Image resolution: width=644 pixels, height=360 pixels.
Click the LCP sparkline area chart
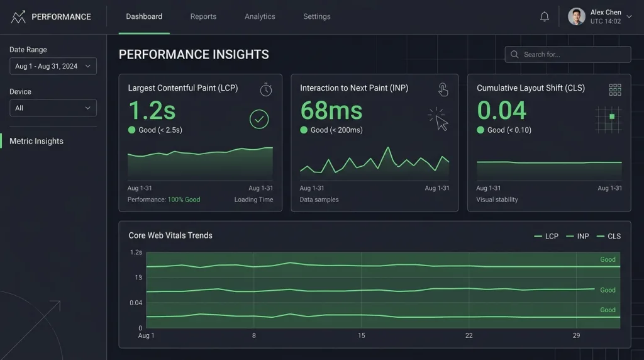click(200, 164)
